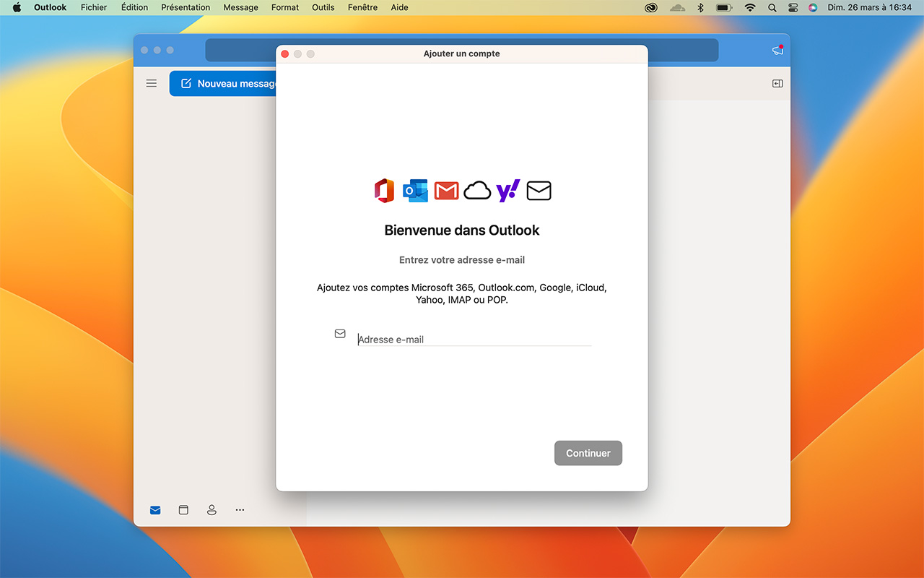Click the iCloud cloud logo icon
Image resolution: width=924 pixels, height=578 pixels.
[x=477, y=191]
